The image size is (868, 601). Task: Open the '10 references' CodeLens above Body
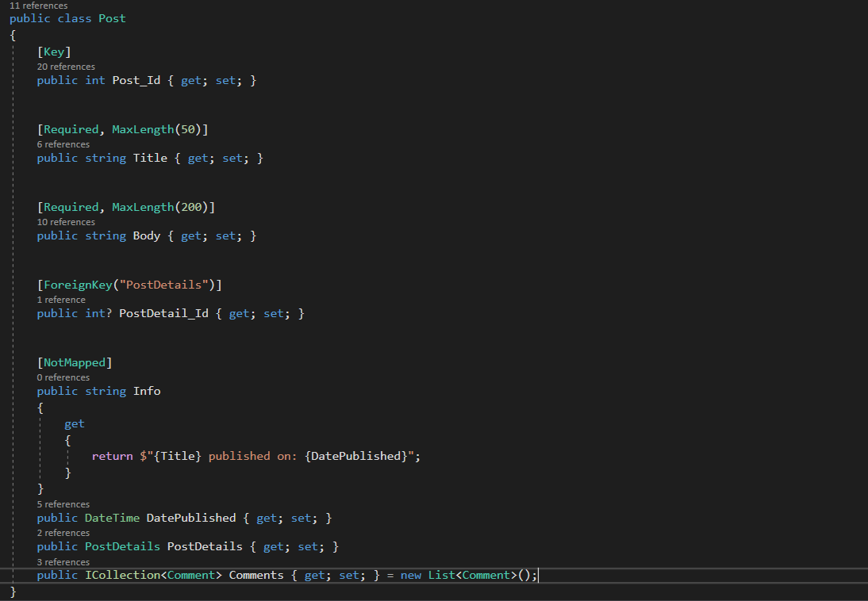66,222
